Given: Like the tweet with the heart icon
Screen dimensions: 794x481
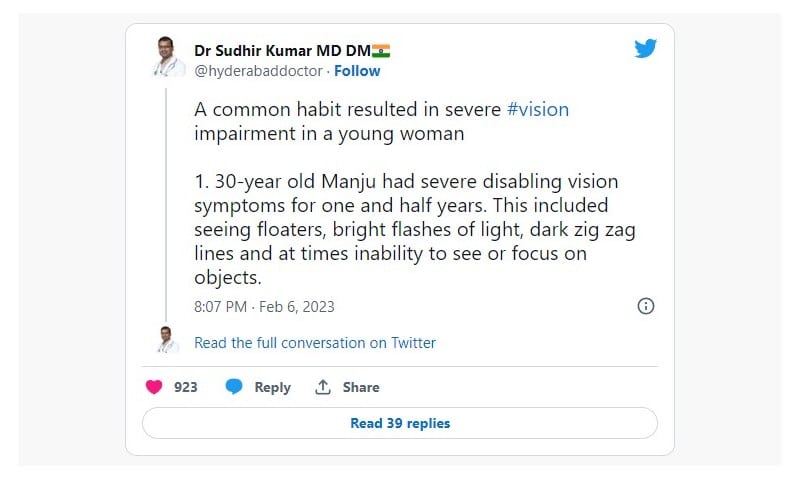Looking at the screenshot, I should 154,387.
